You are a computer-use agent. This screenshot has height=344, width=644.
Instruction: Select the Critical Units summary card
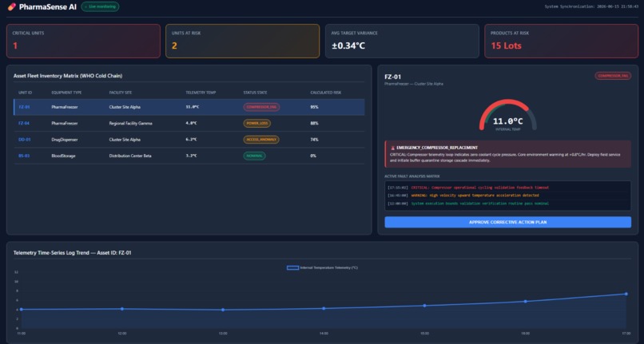tap(83, 41)
